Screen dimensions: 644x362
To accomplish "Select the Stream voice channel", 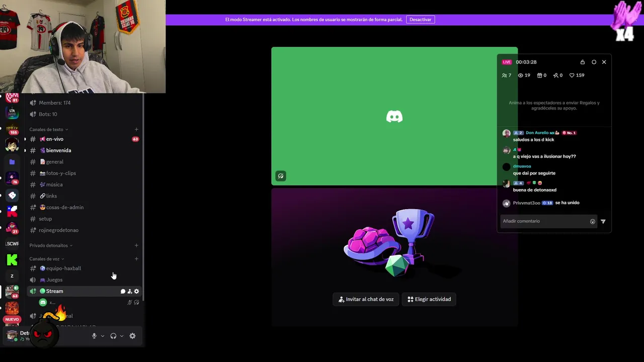I will click(84, 291).
